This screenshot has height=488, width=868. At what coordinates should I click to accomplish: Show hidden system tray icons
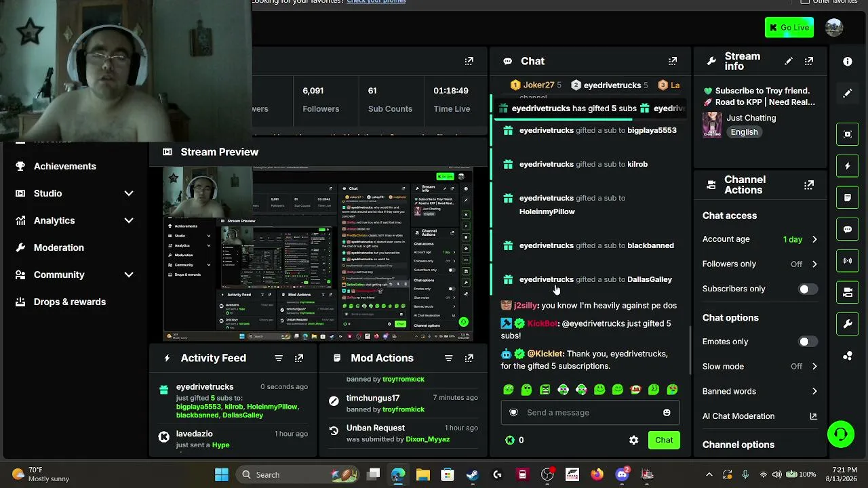coord(709,474)
